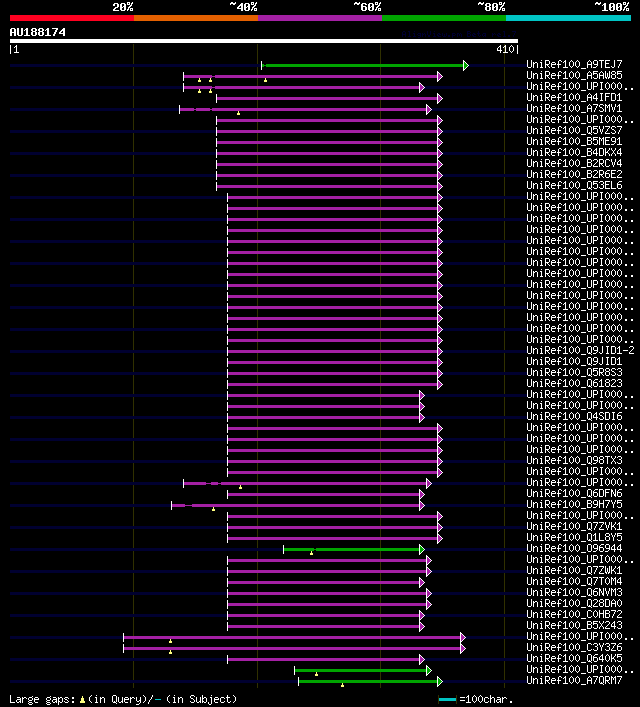Click the green alignment bar for UniRef100_O96944
The image size is (640, 707).
354,550
